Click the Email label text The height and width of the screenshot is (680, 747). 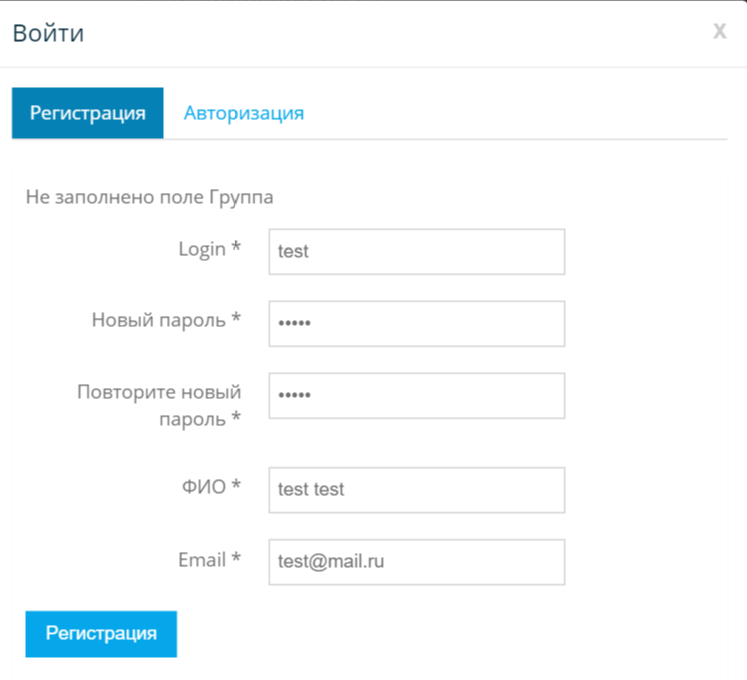click(201, 560)
